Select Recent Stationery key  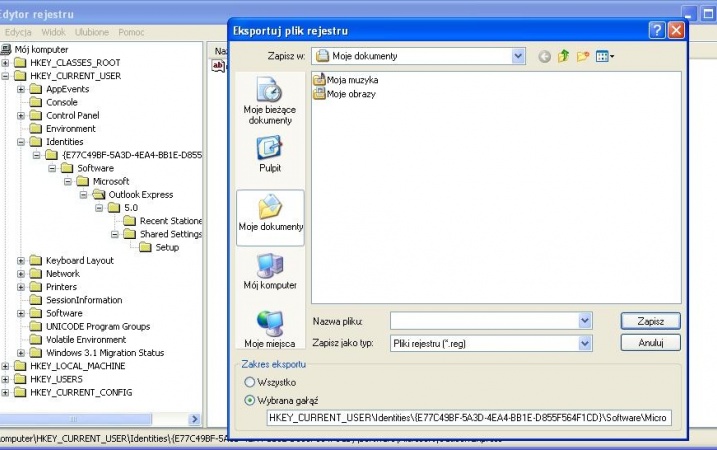(x=171, y=221)
